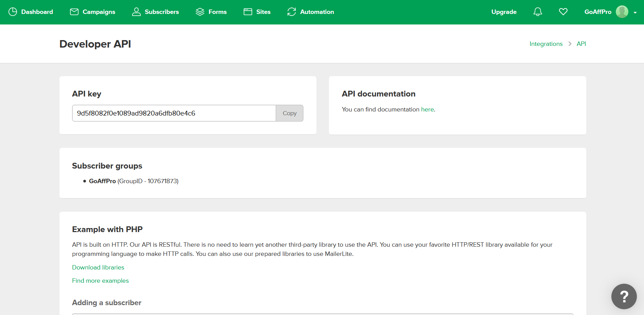Copy the API key
Viewport: 644px width, 315px height.
290,113
